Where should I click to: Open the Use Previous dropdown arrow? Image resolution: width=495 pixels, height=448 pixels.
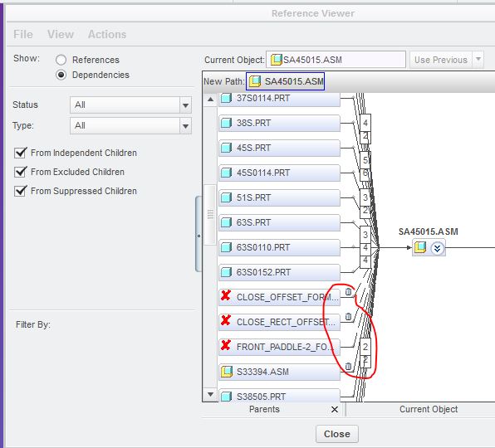point(478,59)
